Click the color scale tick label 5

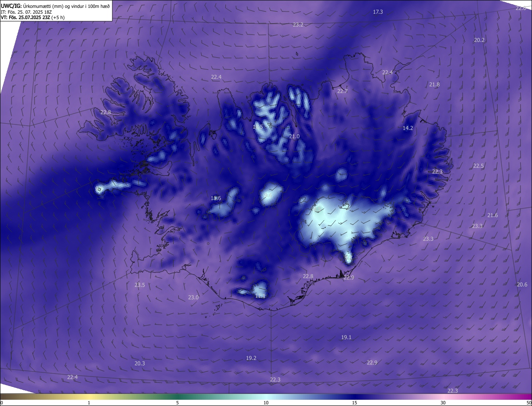177,403
